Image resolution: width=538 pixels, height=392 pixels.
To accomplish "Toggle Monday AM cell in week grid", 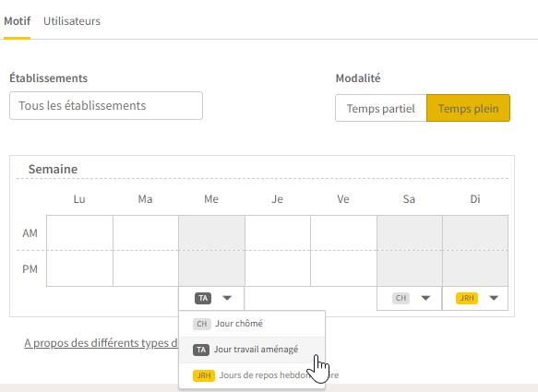I will point(79,233).
